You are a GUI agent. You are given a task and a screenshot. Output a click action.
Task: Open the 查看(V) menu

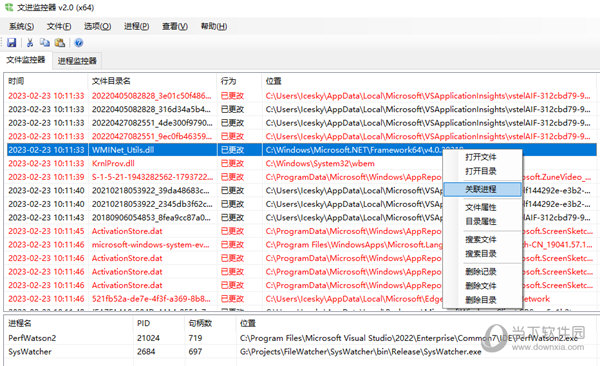tap(175, 26)
